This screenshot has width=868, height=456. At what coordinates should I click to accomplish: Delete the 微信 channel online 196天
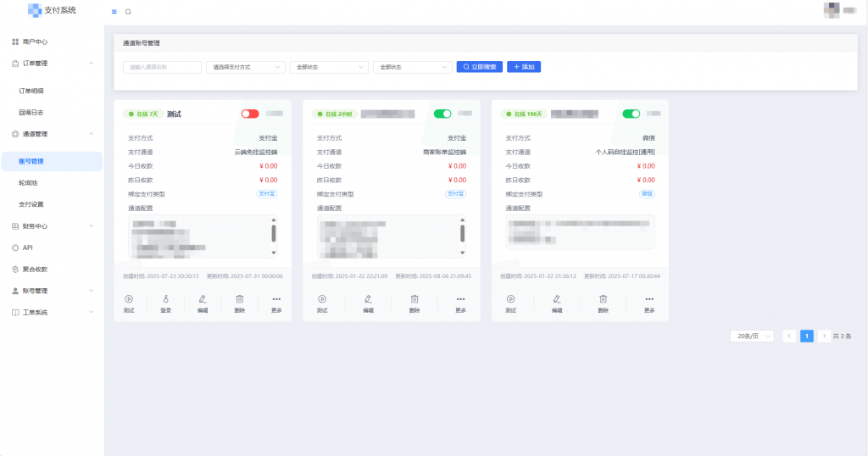[x=603, y=303]
